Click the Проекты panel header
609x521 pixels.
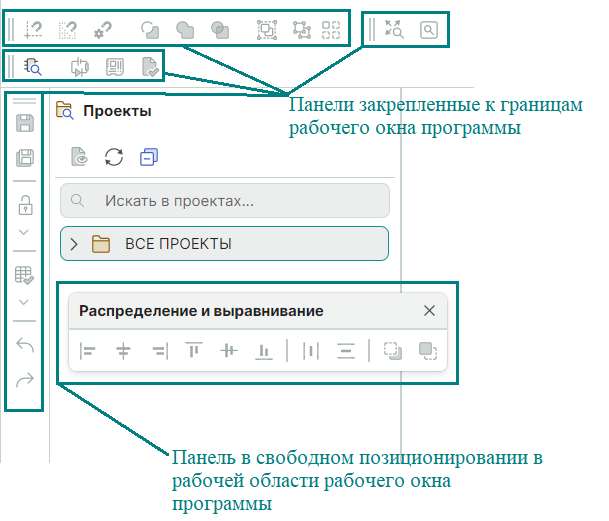tap(117, 111)
